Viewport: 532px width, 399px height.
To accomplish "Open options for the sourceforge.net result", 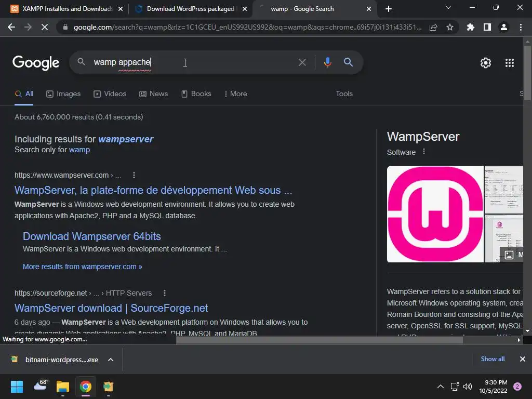I will [x=165, y=293].
